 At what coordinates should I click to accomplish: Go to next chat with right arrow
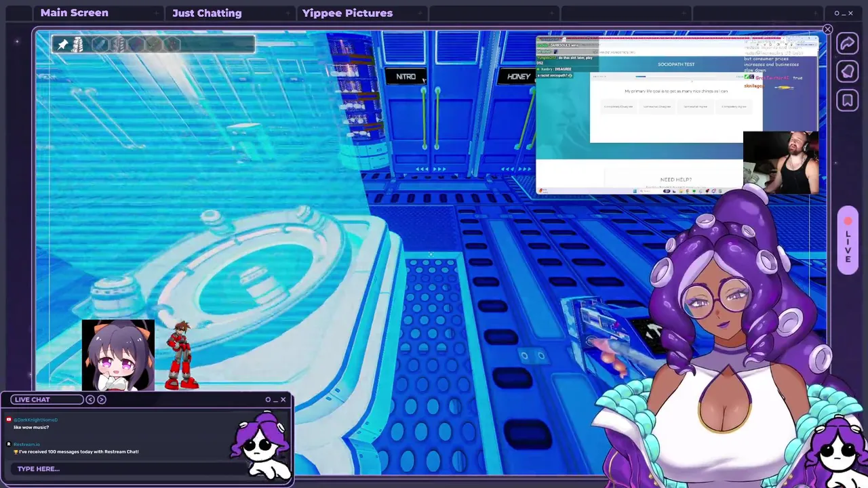pos(102,399)
